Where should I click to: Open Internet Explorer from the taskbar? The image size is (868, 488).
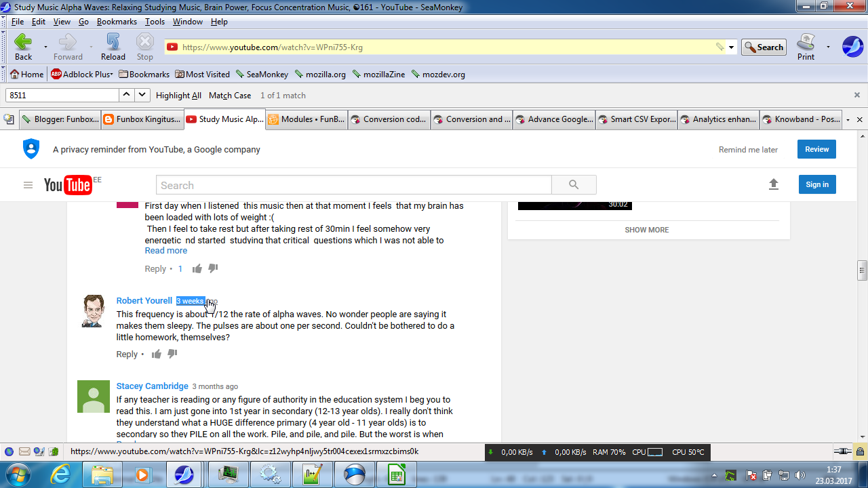click(60, 474)
